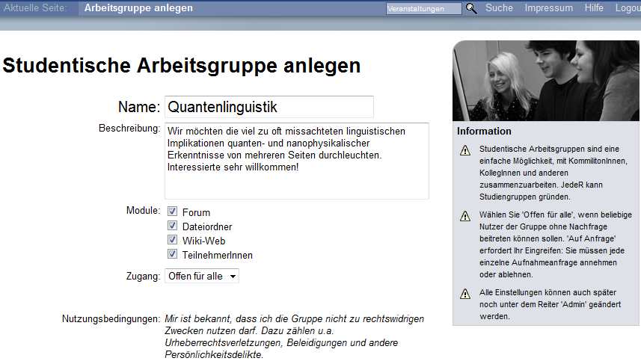
Task: Click the 'Aktuelle Seite:' label
Action: tap(34, 7)
